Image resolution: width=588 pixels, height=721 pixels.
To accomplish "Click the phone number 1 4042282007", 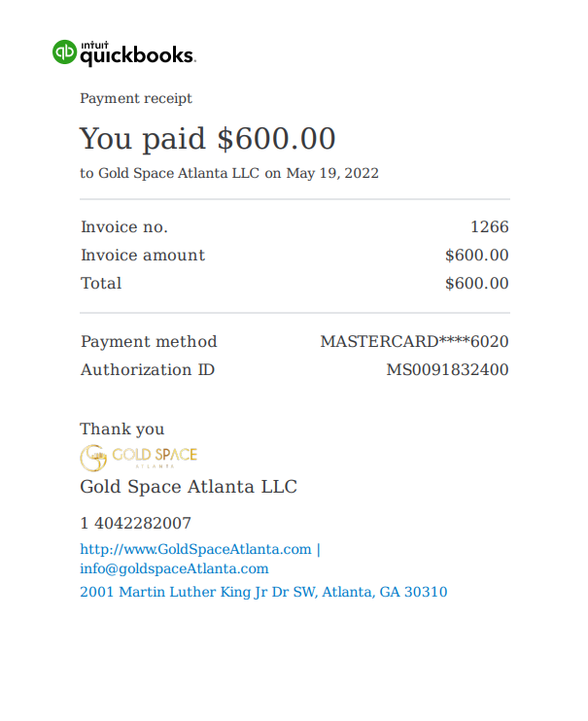I will click(x=135, y=524).
